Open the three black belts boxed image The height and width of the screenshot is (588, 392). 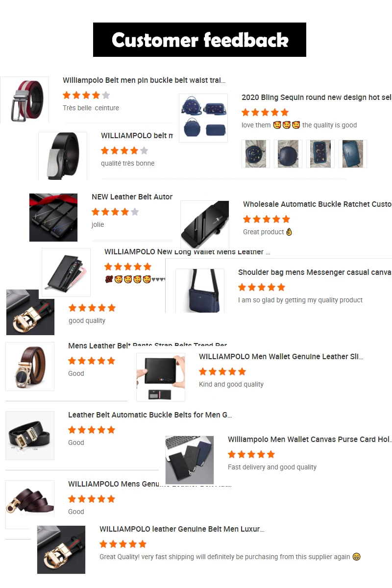[x=53, y=218]
